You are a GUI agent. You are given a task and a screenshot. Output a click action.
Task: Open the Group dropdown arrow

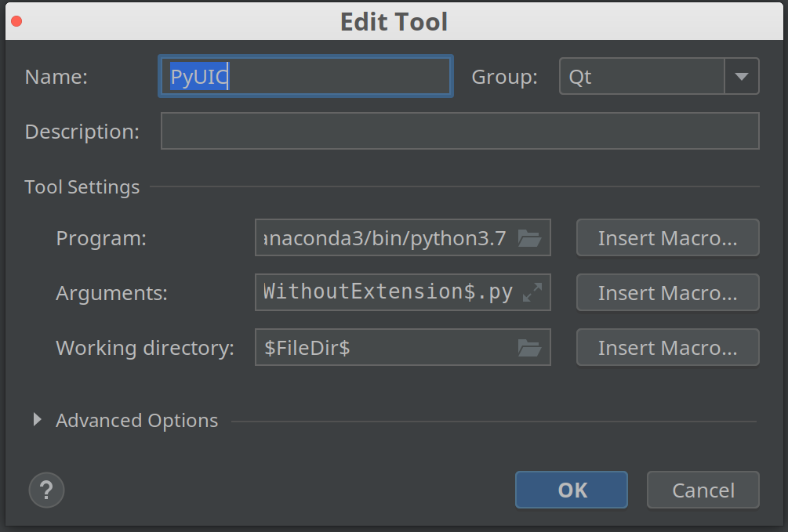[x=740, y=76]
